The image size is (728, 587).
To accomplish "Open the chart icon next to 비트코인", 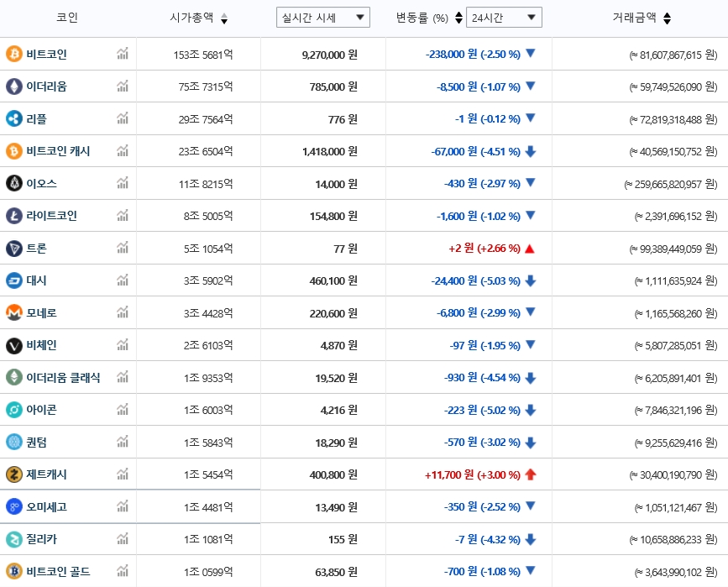I will (x=123, y=54).
